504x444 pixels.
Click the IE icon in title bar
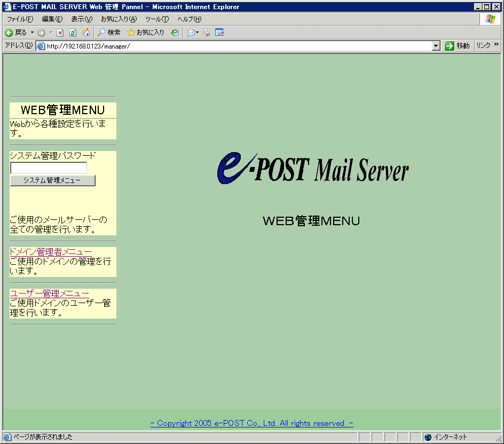coord(7,7)
